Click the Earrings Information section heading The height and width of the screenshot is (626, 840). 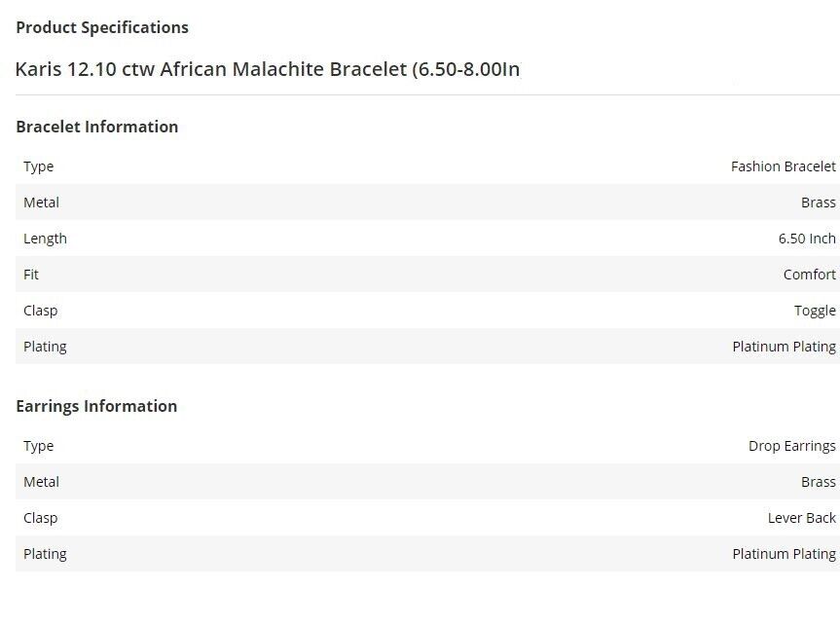(x=96, y=406)
